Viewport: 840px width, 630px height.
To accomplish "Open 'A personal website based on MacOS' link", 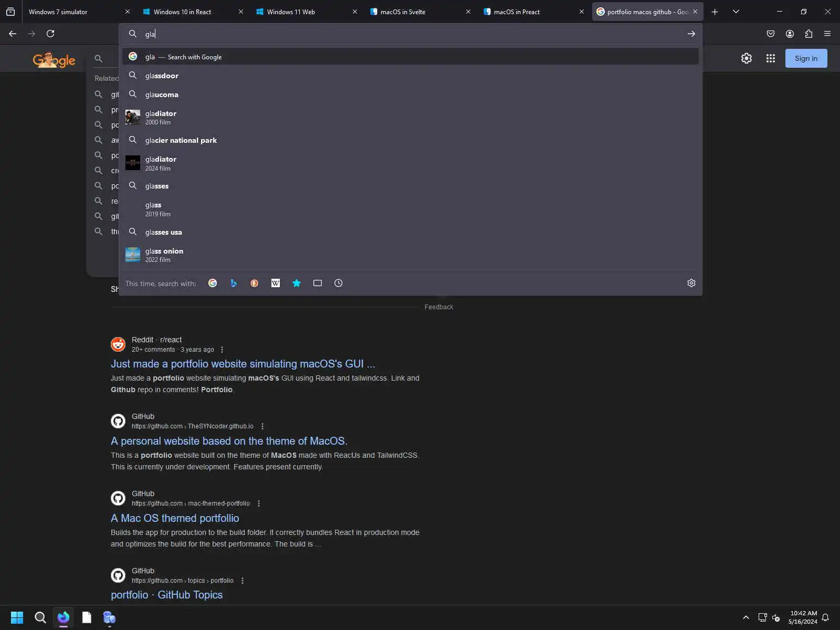I will click(x=229, y=441).
